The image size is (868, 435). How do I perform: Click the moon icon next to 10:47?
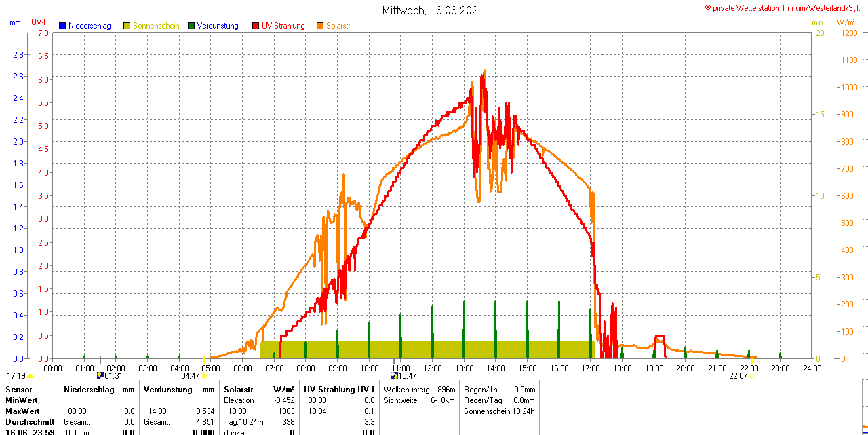click(x=393, y=375)
